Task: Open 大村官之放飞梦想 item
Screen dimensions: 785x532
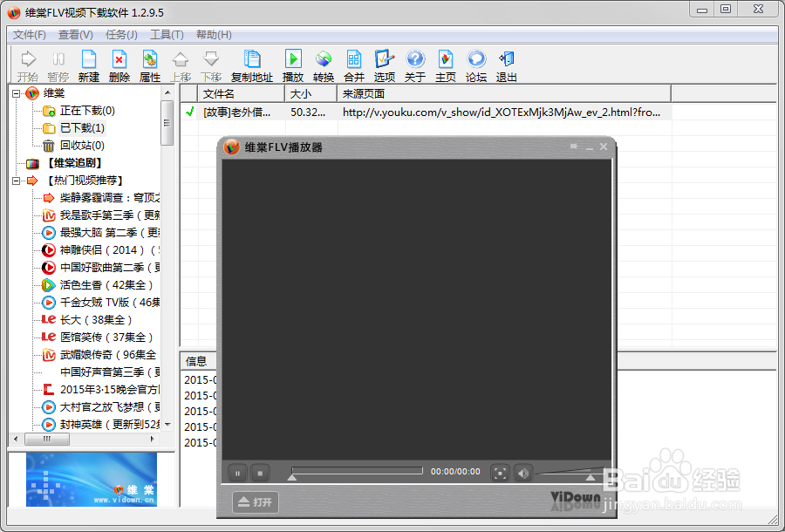Action: [x=101, y=407]
